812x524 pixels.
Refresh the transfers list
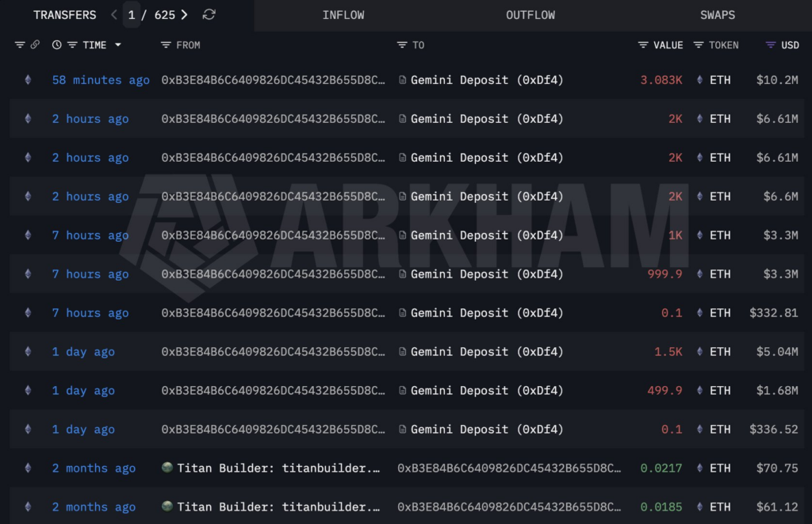209,15
